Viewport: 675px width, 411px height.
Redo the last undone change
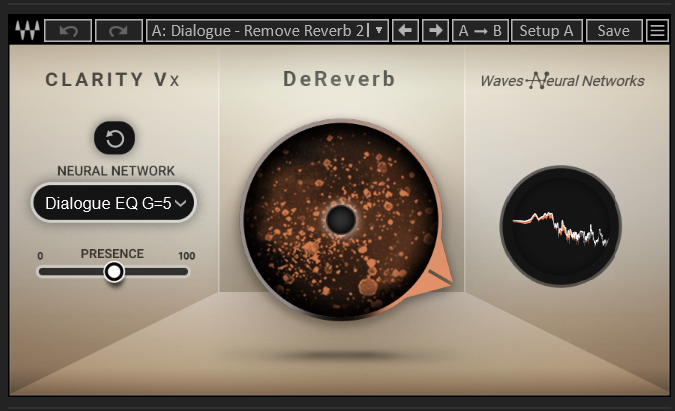(x=119, y=31)
